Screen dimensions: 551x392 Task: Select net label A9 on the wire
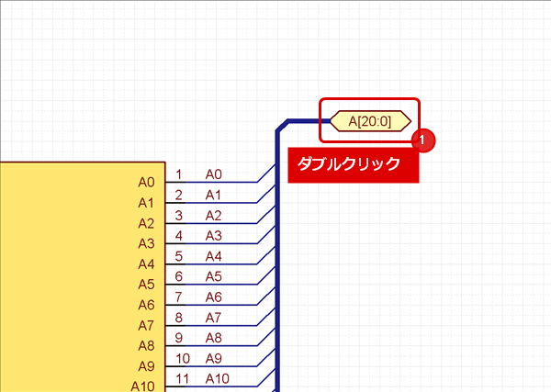click(x=214, y=358)
